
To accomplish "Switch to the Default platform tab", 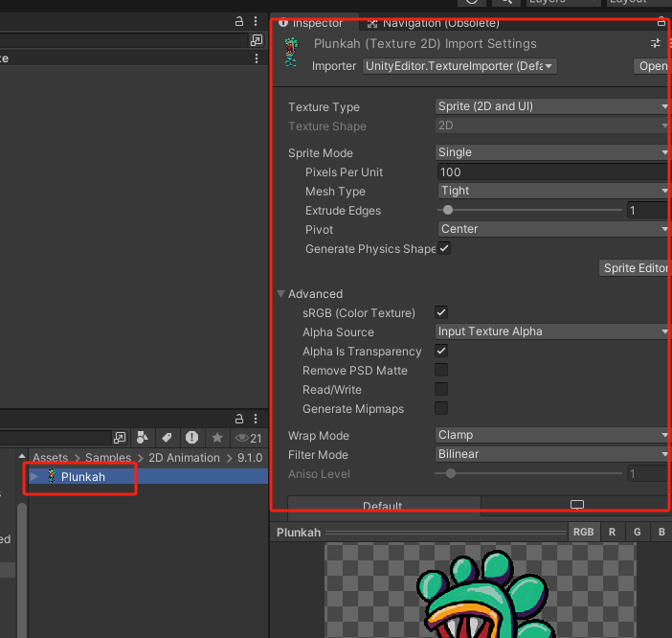I will click(x=384, y=506).
